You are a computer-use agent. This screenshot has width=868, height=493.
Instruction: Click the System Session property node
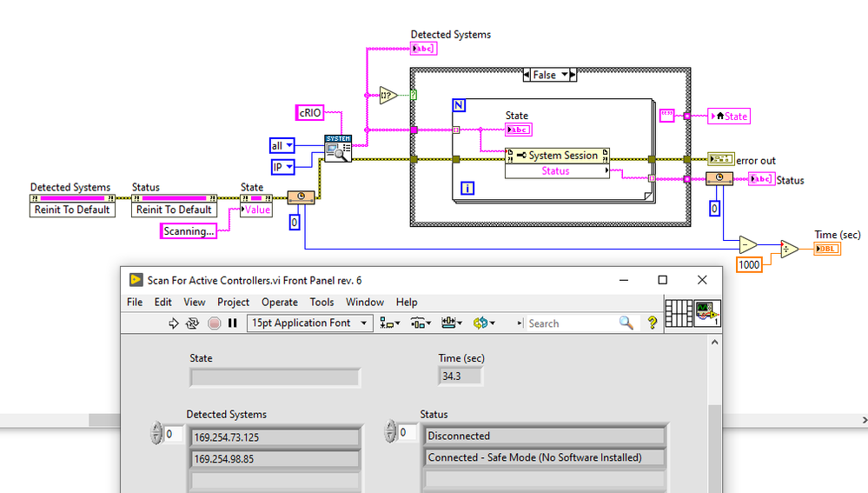[558, 156]
